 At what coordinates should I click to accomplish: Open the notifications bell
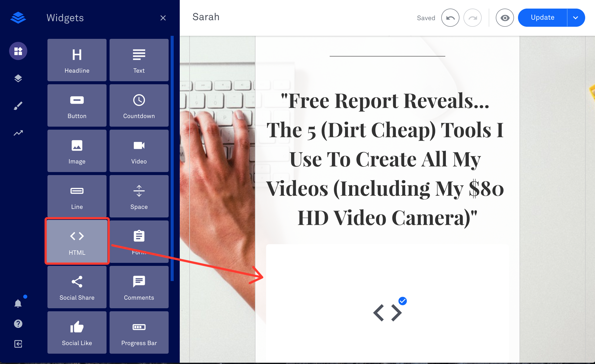click(18, 303)
